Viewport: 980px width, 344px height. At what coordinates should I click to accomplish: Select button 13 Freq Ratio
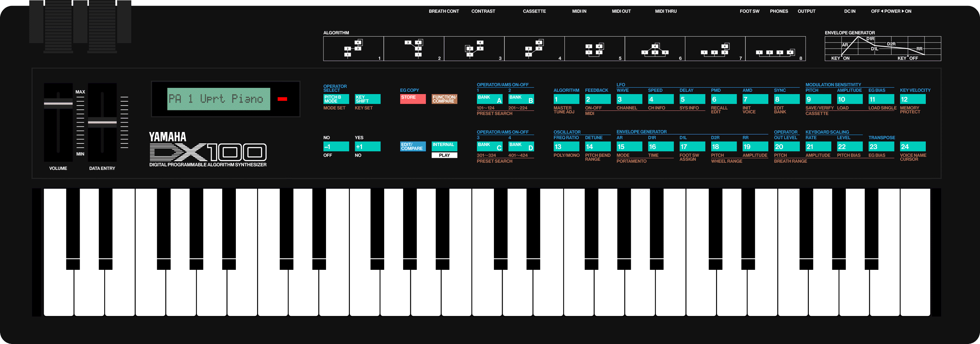click(x=566, y=146)
